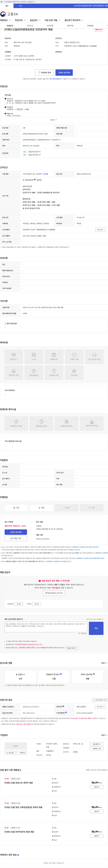Jump to the 모집요강 section tab
108x868 pixels.
coord(10,26)
